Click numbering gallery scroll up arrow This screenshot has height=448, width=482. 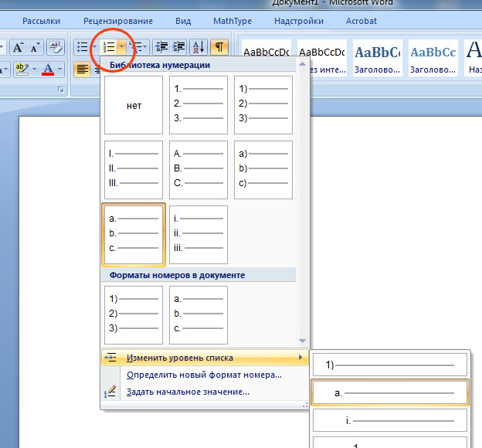coord(302,64)
